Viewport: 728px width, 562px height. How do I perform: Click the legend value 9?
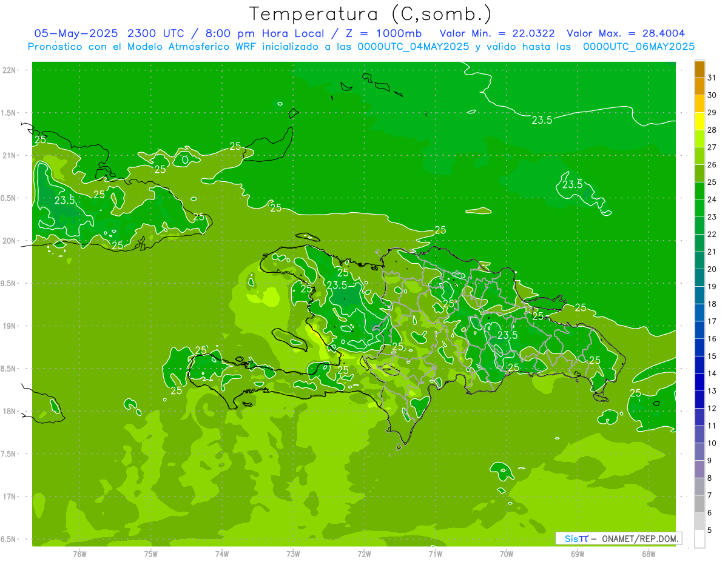tap(710, 461)
